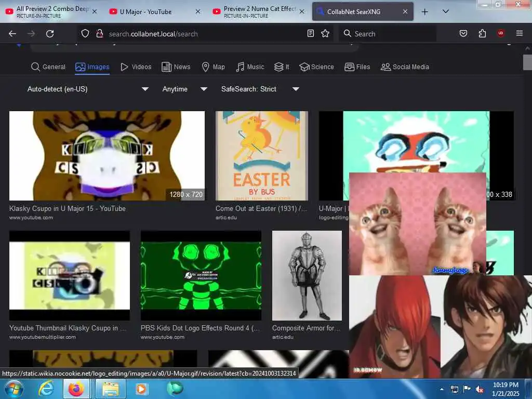Open the Easter By Bus poster thumbnail
The height and width of the screenshot is (399, 532).
262,156
